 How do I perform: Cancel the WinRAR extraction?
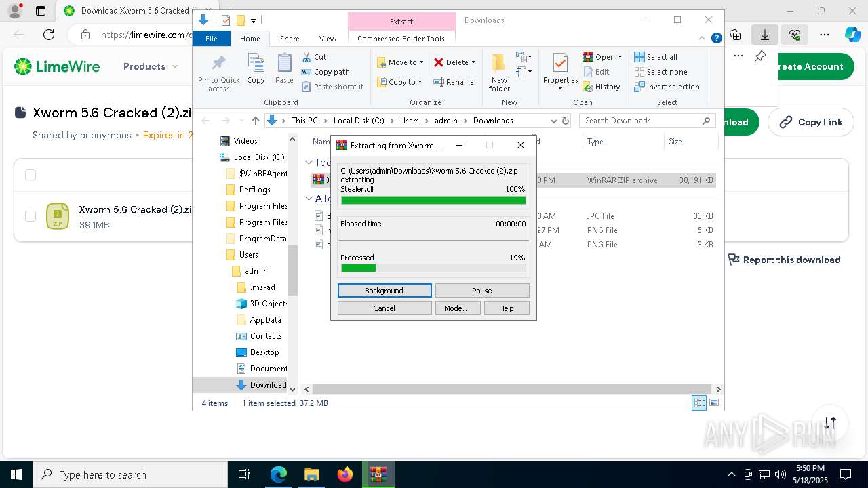tap(384, 308)
